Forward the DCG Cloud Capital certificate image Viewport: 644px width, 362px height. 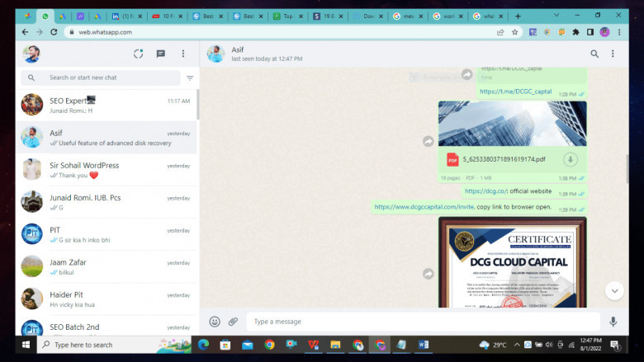(x=429, y=274)
